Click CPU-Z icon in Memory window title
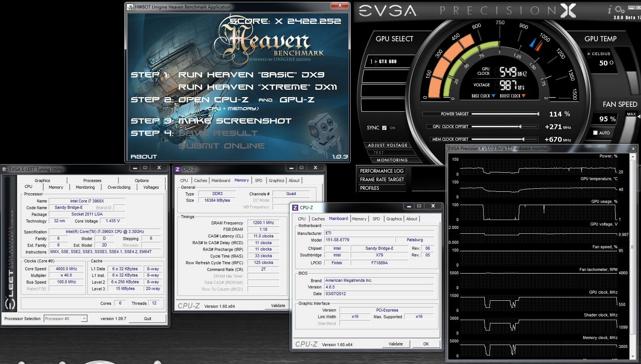Viewport: 641px width, 364px height. [178, 169]
